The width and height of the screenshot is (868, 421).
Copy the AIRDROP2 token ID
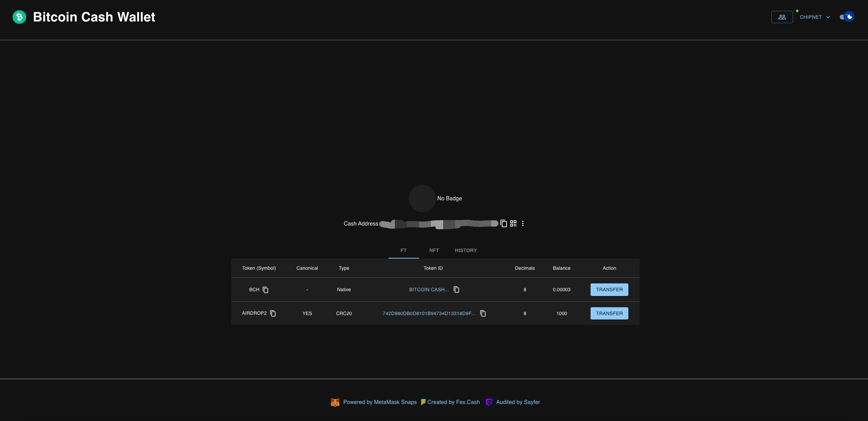[x=483, y=313]
